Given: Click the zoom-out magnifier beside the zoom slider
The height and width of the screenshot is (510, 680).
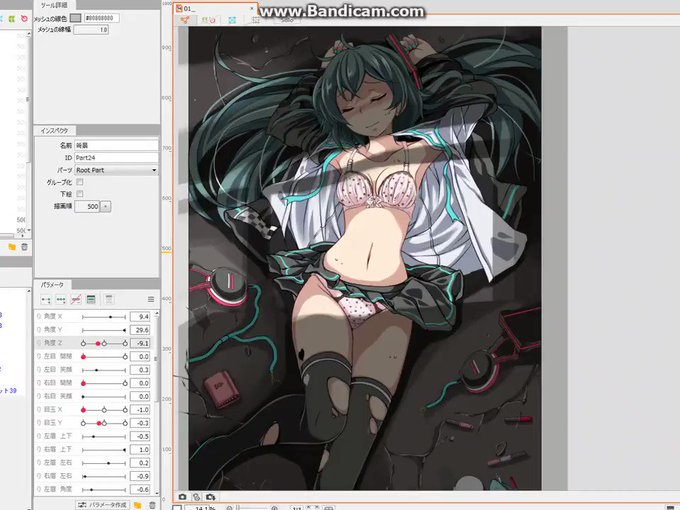Looking at the screenshot, I should click(229, 508).
